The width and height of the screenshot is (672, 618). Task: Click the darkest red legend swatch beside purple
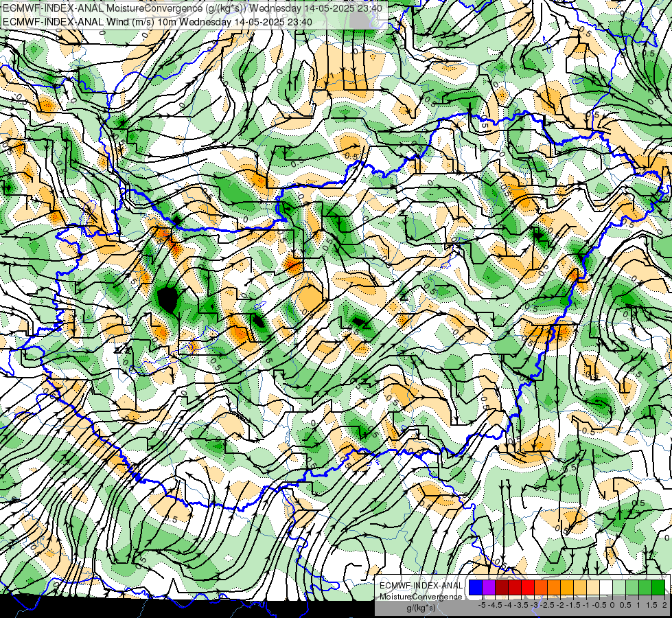502,587
